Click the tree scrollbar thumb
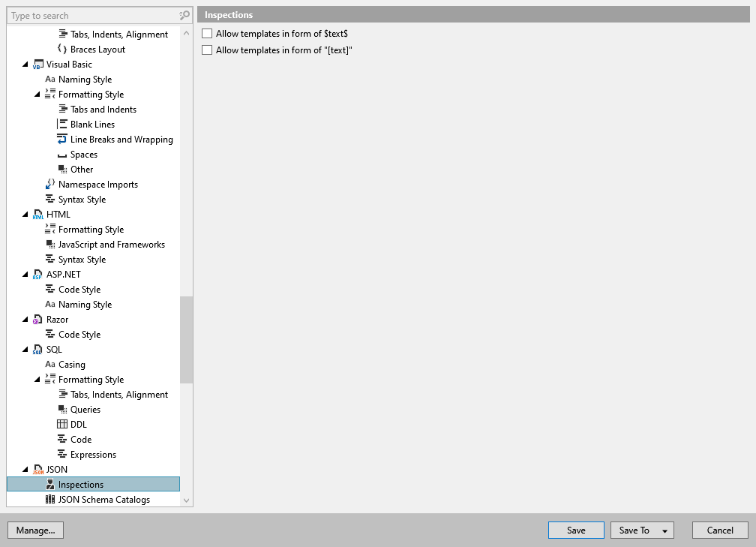756x547 pixels. (x=187, y=340)
